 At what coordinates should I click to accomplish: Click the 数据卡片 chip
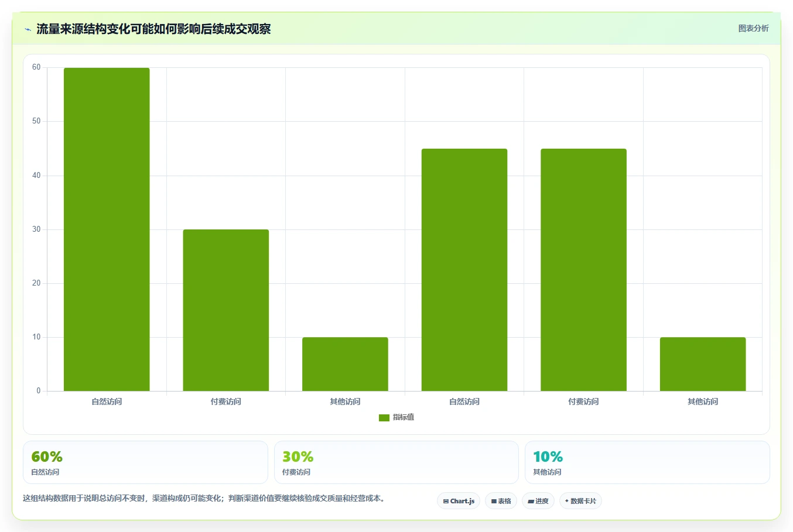pos(580,501)
